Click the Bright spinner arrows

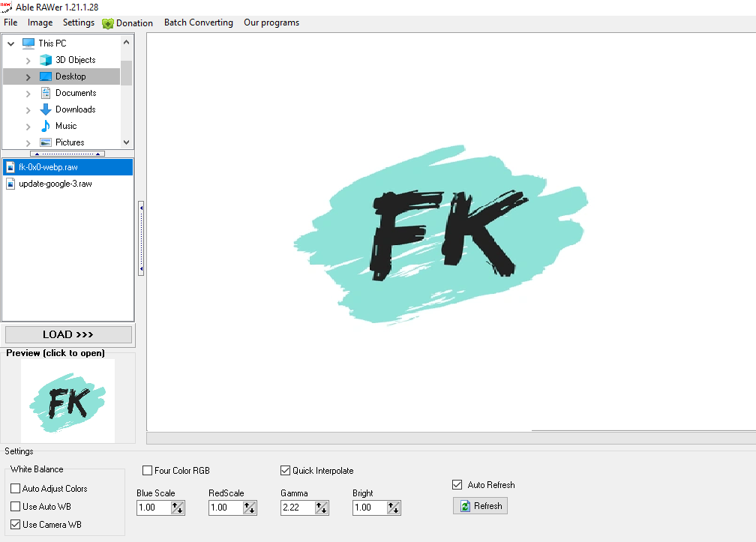(x=394, y=508)
